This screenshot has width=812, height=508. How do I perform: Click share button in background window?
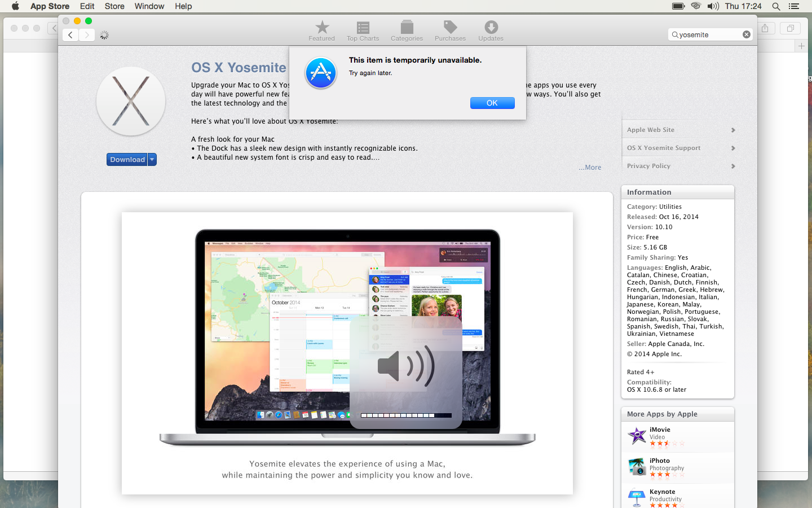click(x=765, y=28)
